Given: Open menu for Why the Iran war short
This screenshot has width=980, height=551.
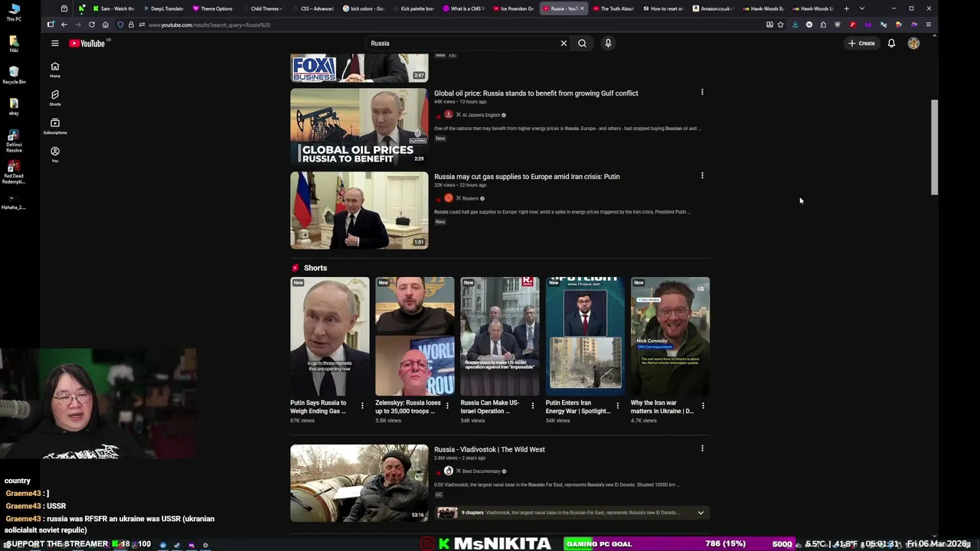Looking at the screenshot, I should [x=703, y=406].
